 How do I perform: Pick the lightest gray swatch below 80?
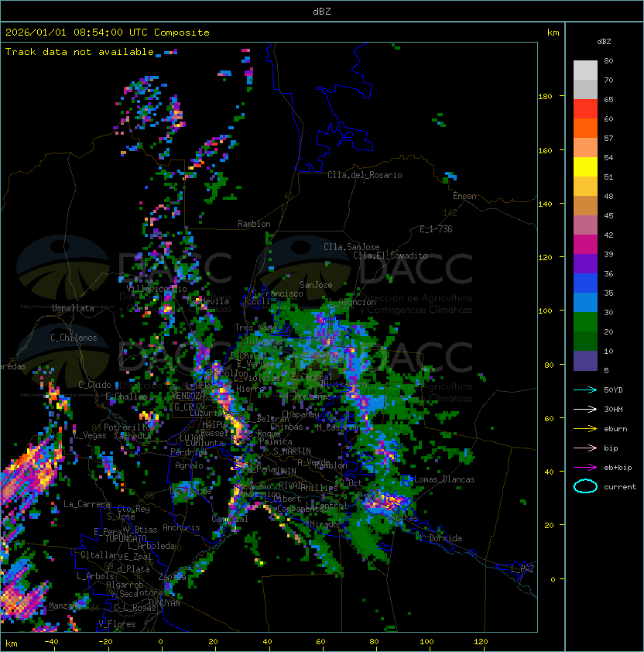[x=585, y=70]
